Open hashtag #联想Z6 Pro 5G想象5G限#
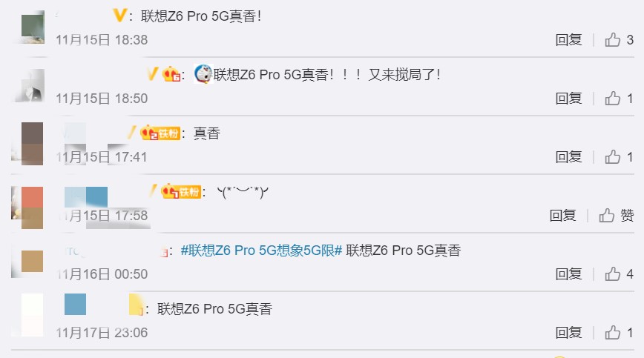Image resolution: width=644 pixels, height=358 pixels. click(x=261, y=250)
